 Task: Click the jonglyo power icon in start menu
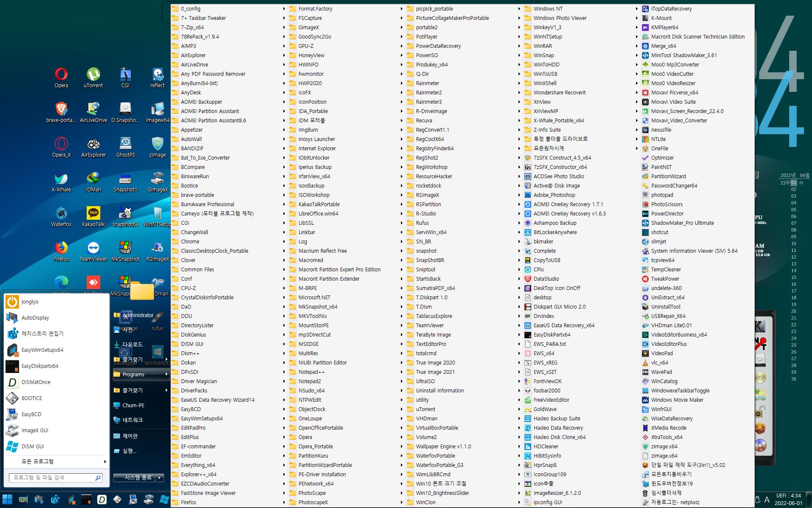12,301
